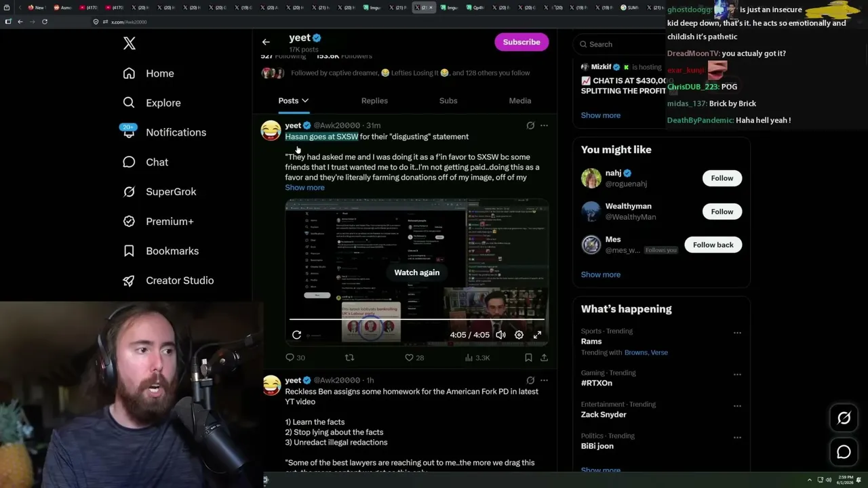The image size is (868, 488).
Task: Go to Home via the house icon
Action: click(x=129, y=73)
